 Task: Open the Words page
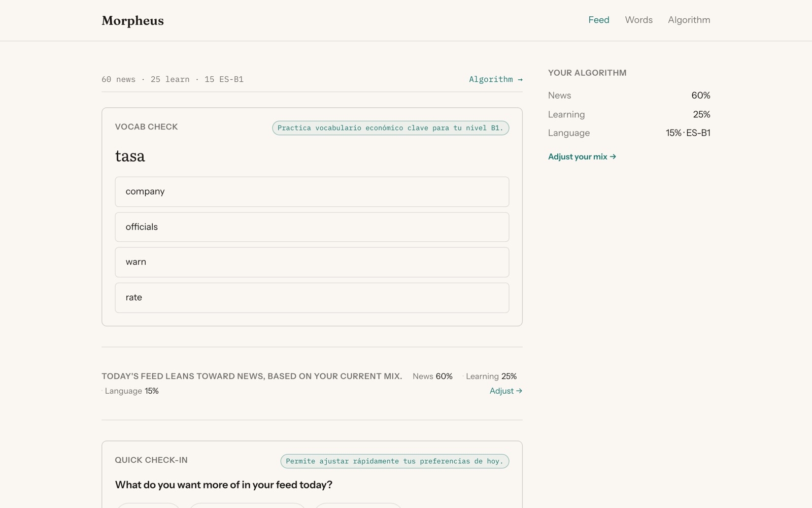pyautogui.click(x=638, y=20)
